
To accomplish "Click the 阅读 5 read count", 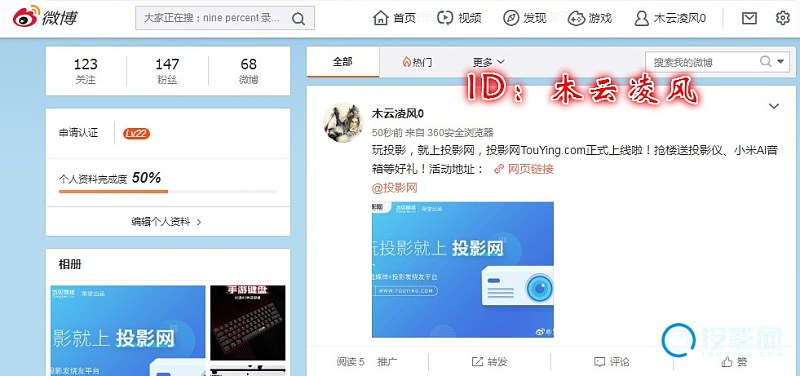I will [x=351, y=362].
